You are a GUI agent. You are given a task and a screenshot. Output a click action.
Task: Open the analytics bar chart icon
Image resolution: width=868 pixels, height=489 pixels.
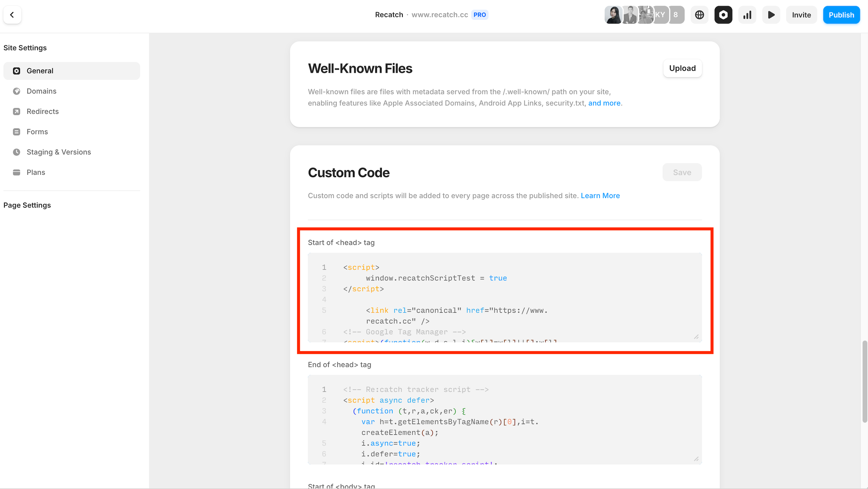click(747, 15)
